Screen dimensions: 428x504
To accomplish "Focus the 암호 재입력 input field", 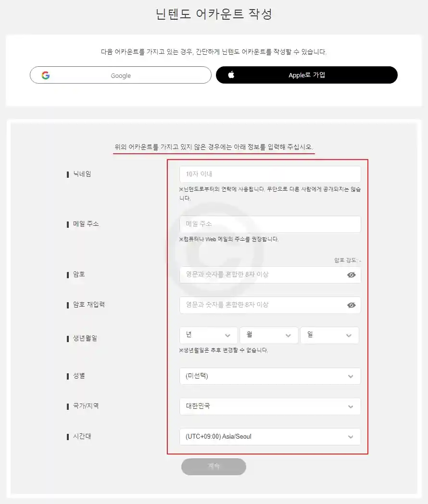I will pos(270,305).
